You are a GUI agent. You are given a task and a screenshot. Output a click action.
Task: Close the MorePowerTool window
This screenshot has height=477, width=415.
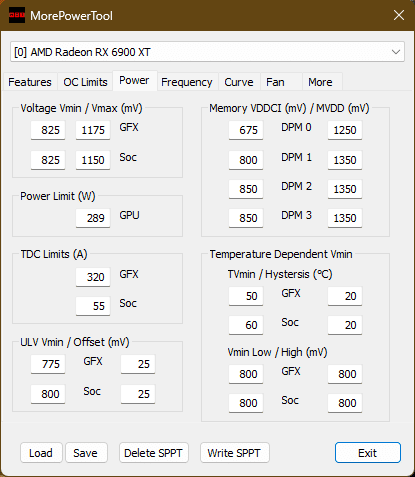[399, 15]
